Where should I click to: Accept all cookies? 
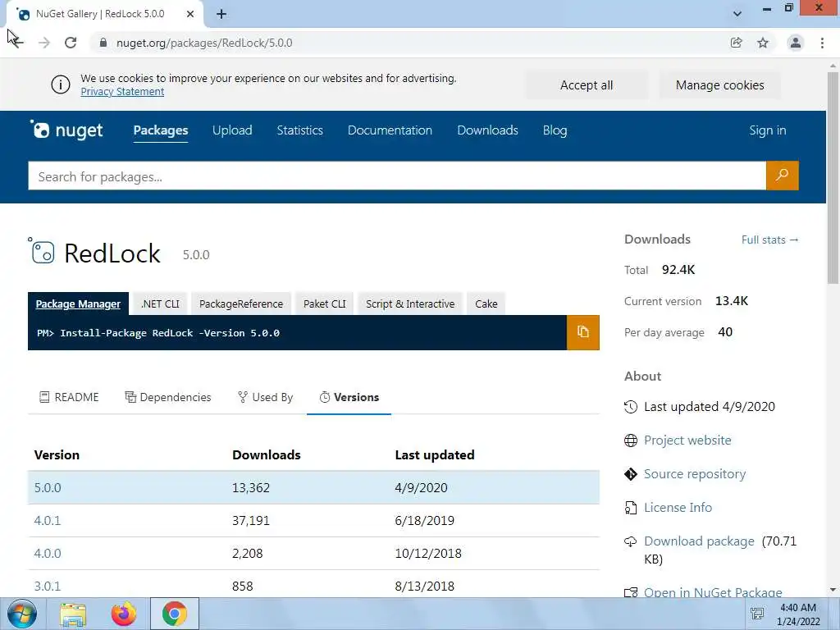pos(587,85)
